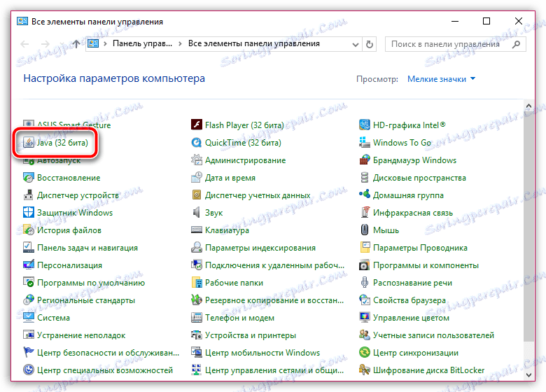Image resolution: width=546 pixels, height=392 pixels.
Task: Click the Дисковые пространства icon
Action: tap(364, 178)
